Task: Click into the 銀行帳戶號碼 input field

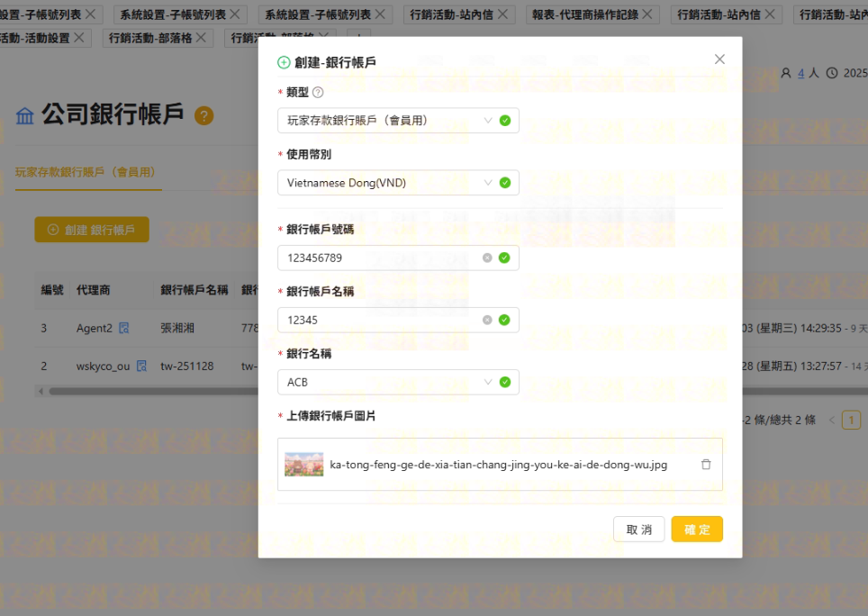Action: click(x=378, y=258)
